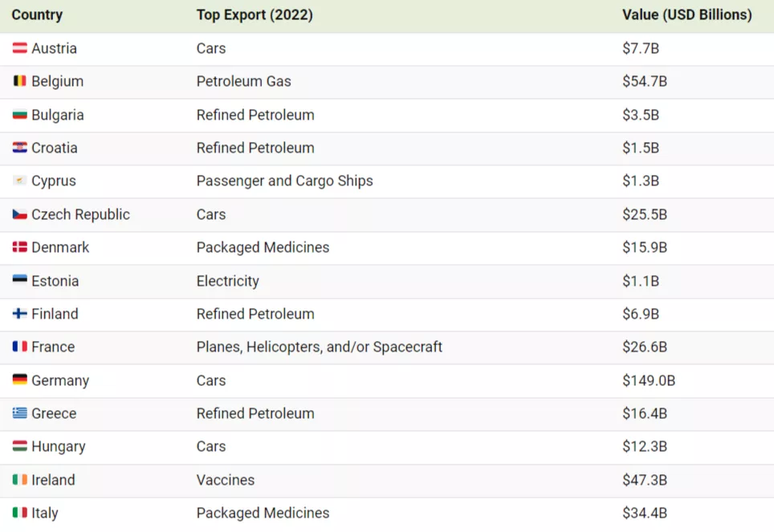Image resolution: width=774 pixels, height=532 pixels.
Task: Click the Italy flag icon
Action: (x=20, y=513)
